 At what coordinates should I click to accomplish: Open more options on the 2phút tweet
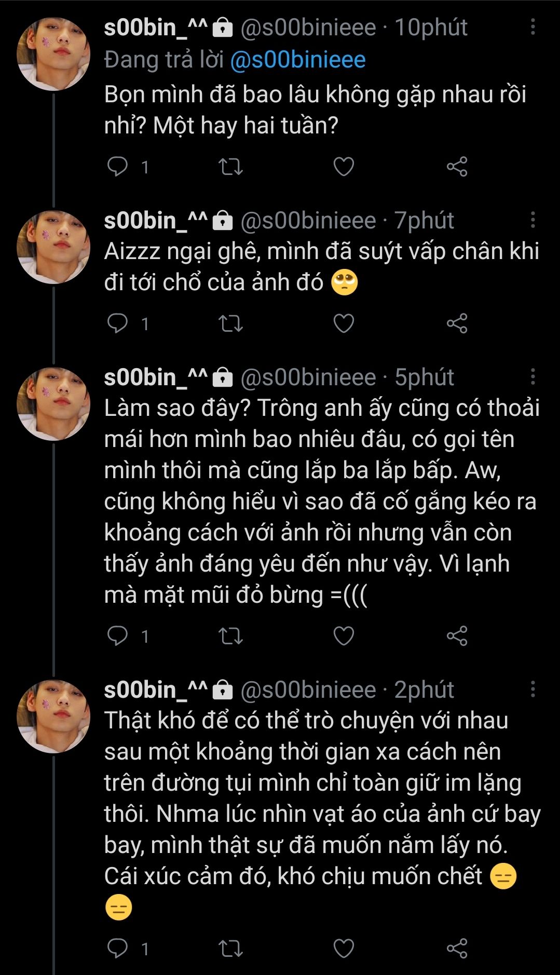click(x=532, y=690)
